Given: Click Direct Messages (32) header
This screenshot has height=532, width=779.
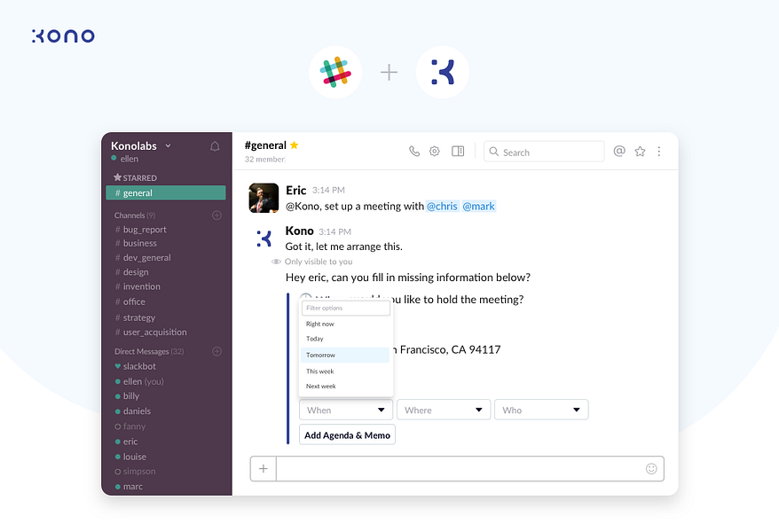Looking at the screenshot, I should pos(149,351).
